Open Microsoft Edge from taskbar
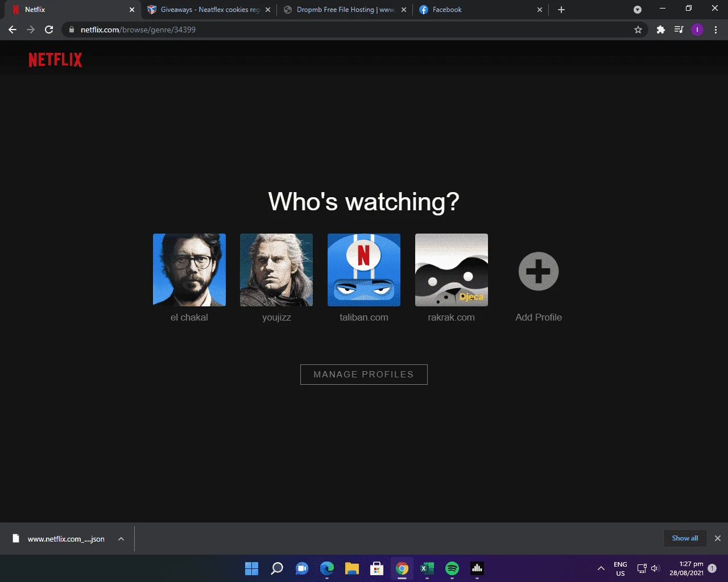The width and height of the screenshot is (728, 582). [327, 568]
